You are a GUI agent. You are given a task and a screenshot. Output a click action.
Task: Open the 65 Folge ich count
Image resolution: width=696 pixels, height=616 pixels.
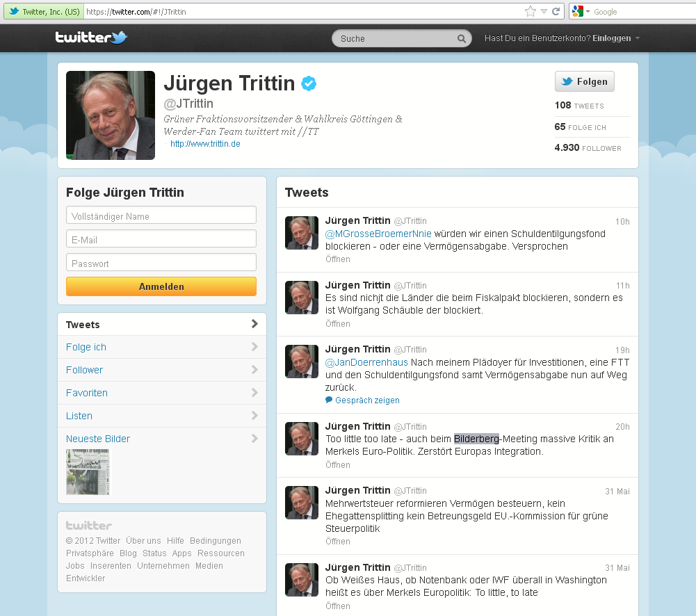coord(580,127)
